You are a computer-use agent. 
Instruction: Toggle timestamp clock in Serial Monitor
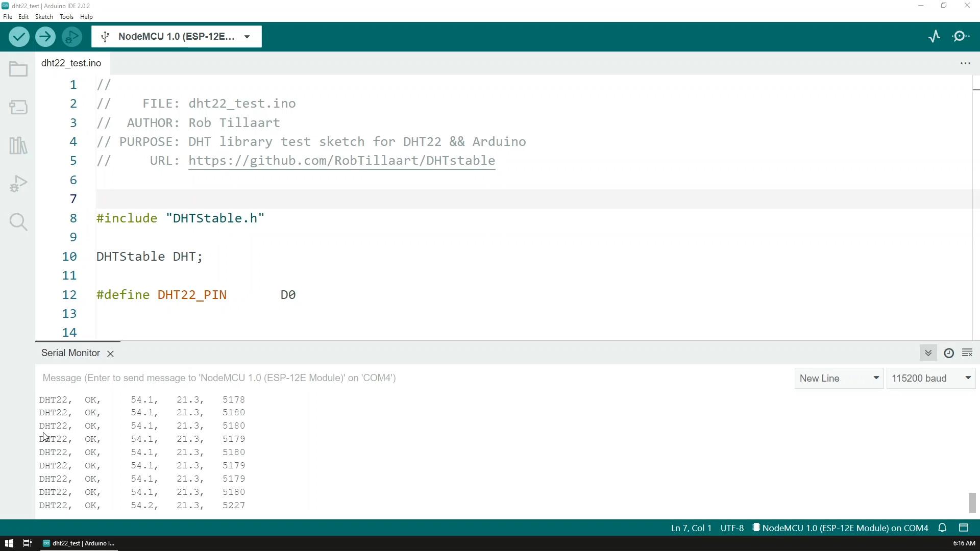click(949, 353)
